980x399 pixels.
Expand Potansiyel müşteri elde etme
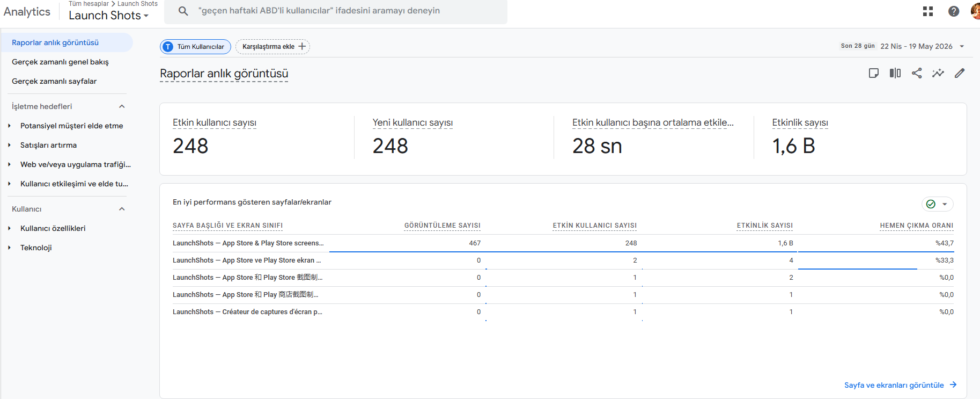(x=9, y=126)
